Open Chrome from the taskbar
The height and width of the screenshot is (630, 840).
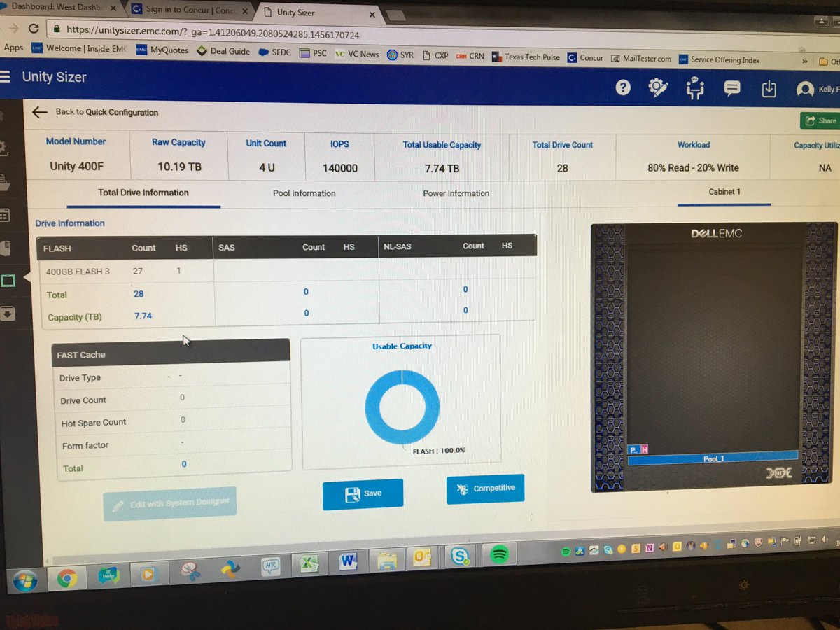(66, 578)
